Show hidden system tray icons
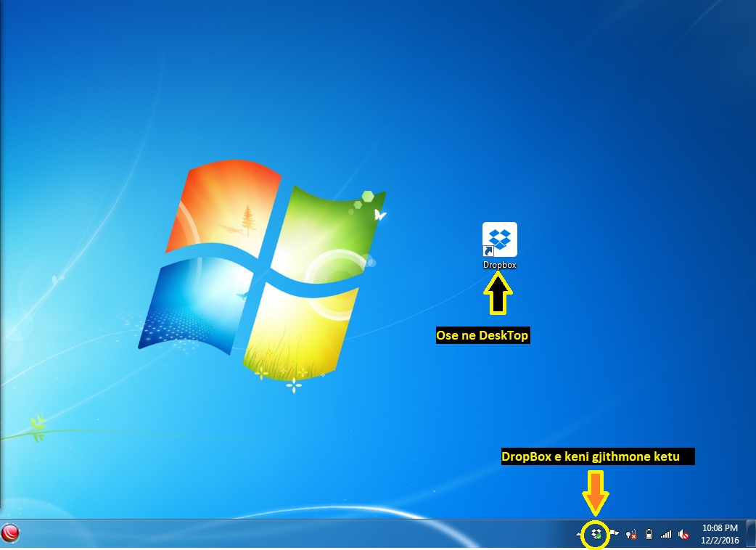The height and width of the screenshot is (550, 756). point(578,534)
